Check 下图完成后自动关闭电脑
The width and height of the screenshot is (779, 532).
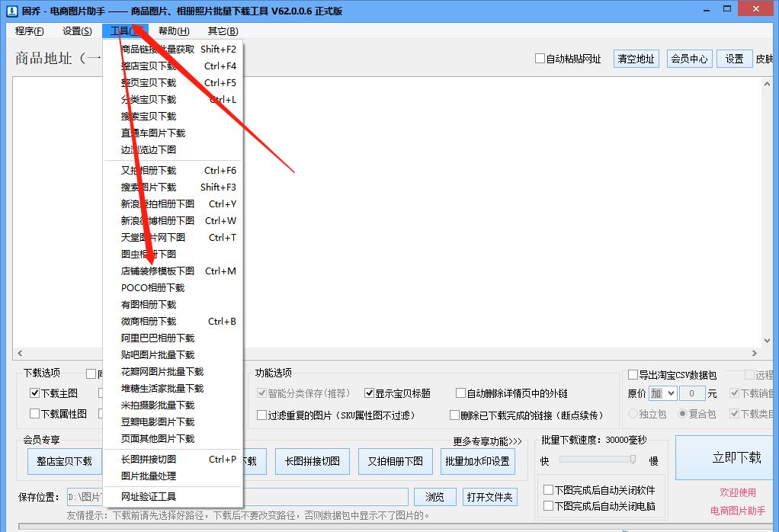pyautogui.click(x=547, y=505)
